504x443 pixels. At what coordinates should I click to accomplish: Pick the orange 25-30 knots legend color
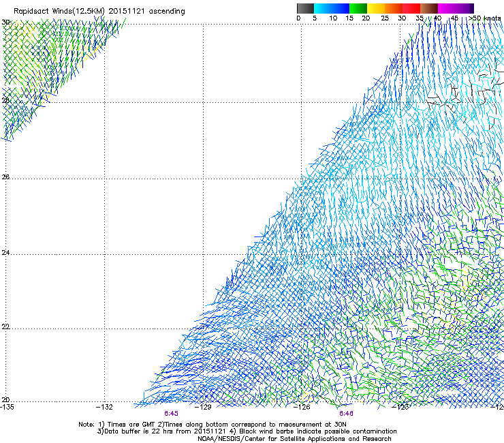pos(394,8)
